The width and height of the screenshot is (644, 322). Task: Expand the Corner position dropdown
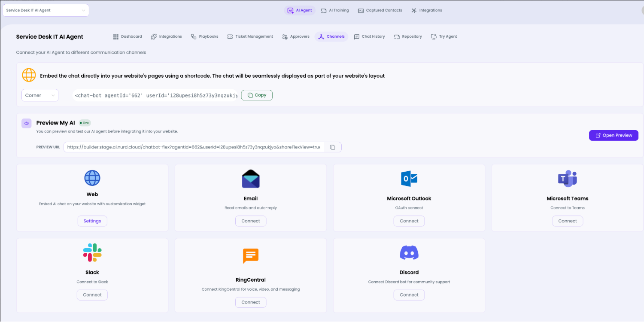(x=40, y=95)
